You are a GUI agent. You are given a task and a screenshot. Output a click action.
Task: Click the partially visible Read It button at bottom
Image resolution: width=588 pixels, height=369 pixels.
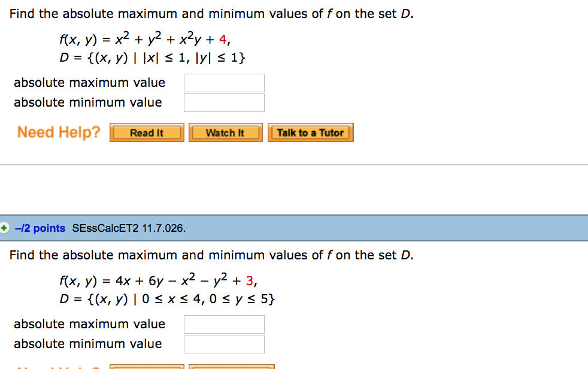[147, 367]
